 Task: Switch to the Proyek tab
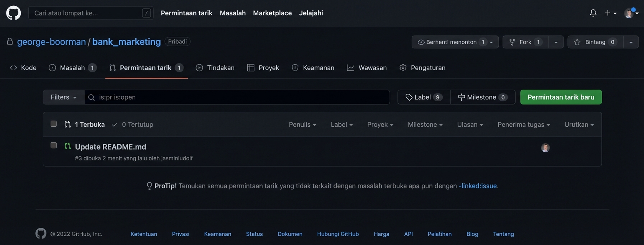[x=263, y=68]
